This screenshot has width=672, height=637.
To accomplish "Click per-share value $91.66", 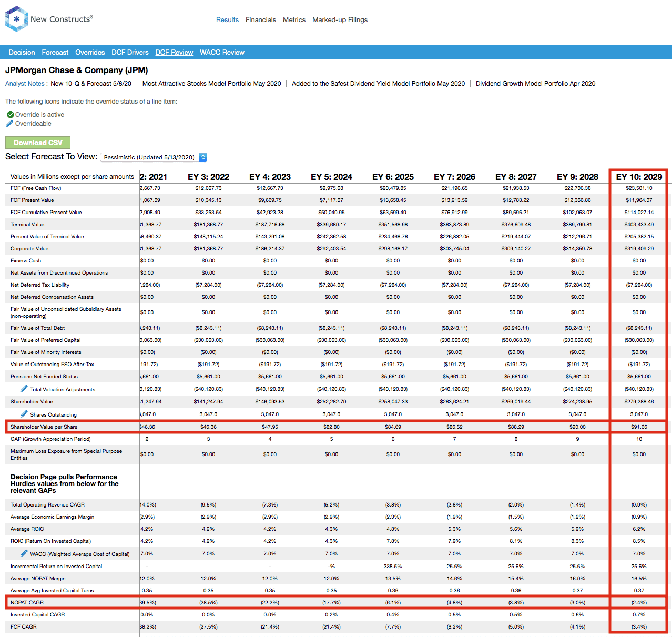I will 639,427.
